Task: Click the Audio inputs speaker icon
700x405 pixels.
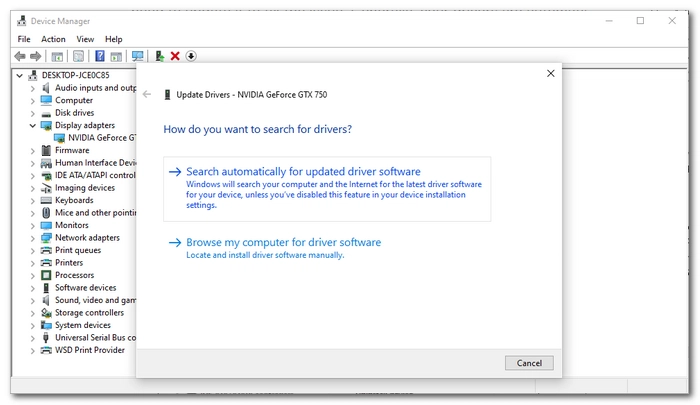Action: (x=46, y=88)
